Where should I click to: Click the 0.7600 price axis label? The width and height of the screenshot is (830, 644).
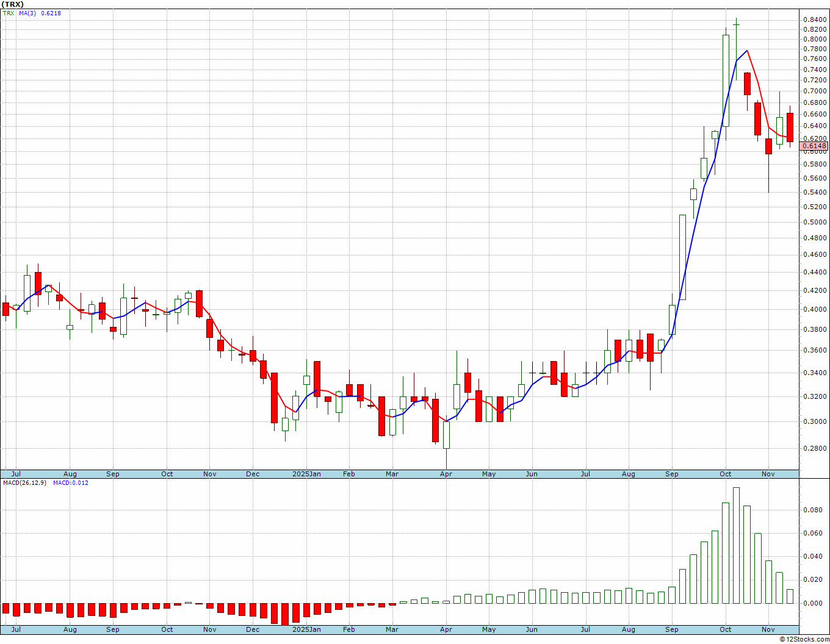pos(815,59)
